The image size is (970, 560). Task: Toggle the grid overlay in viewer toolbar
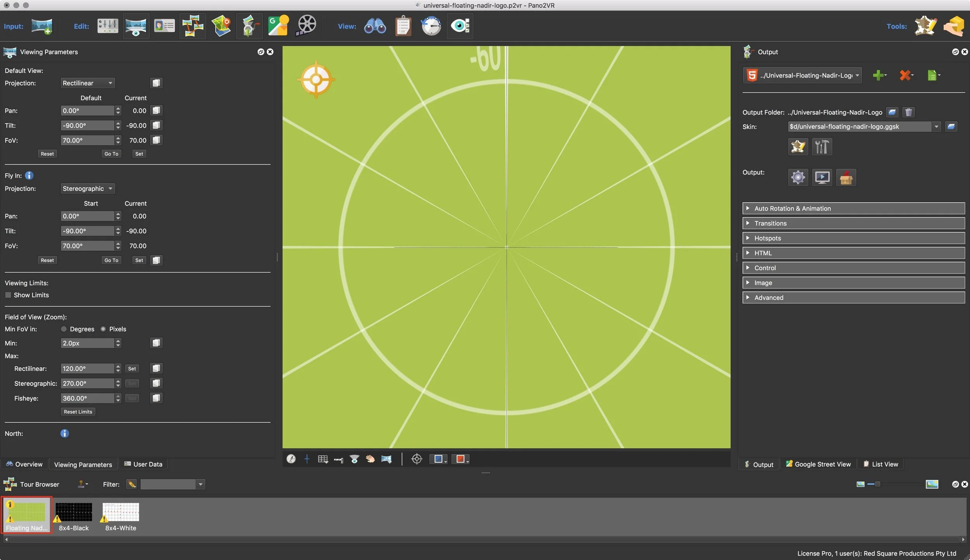pyautogui.click(x=323, y=459)
